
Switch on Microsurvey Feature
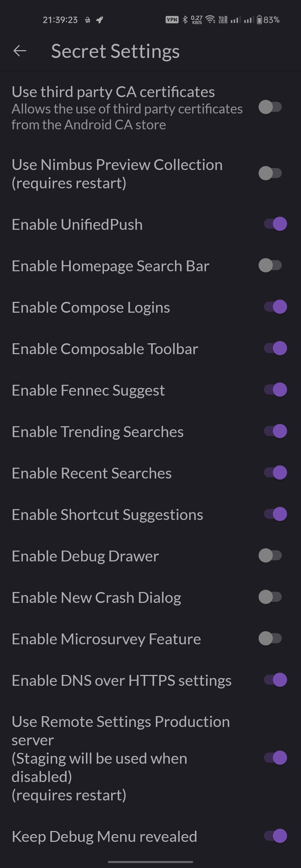click(x=270, y=638)
